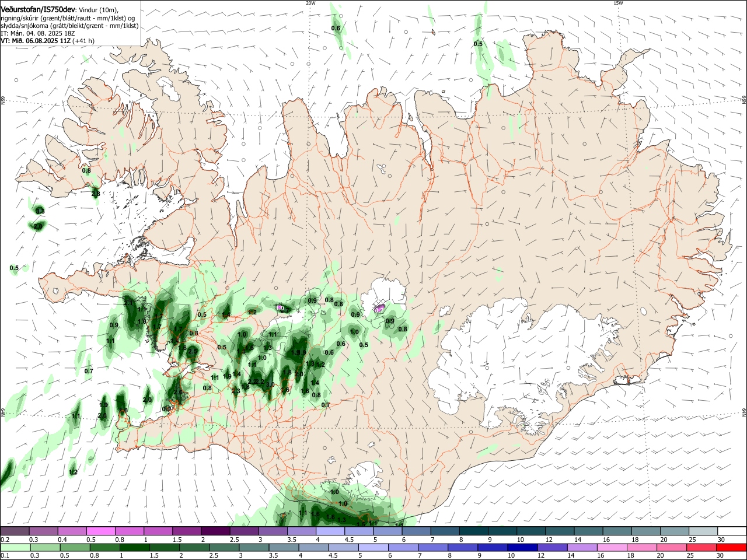Select bottom-row rain swatch from 1.5 to 2

click(165, 548)
